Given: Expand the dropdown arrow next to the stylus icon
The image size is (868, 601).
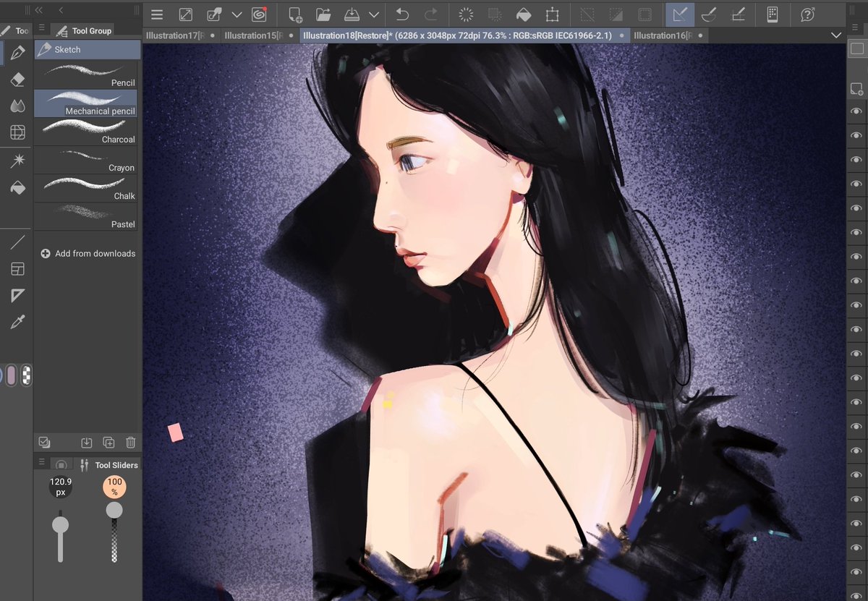Looking at the screenshot, I should (237, 14).
